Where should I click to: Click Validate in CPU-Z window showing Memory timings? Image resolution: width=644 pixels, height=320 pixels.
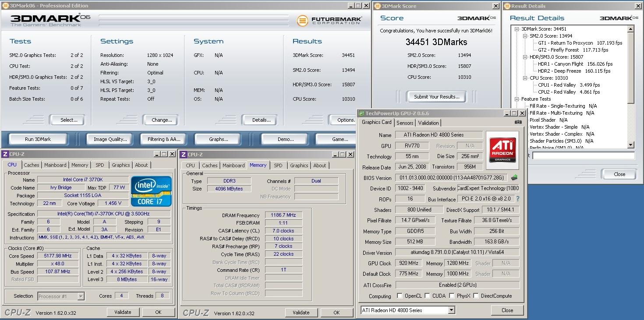(301, 313)
